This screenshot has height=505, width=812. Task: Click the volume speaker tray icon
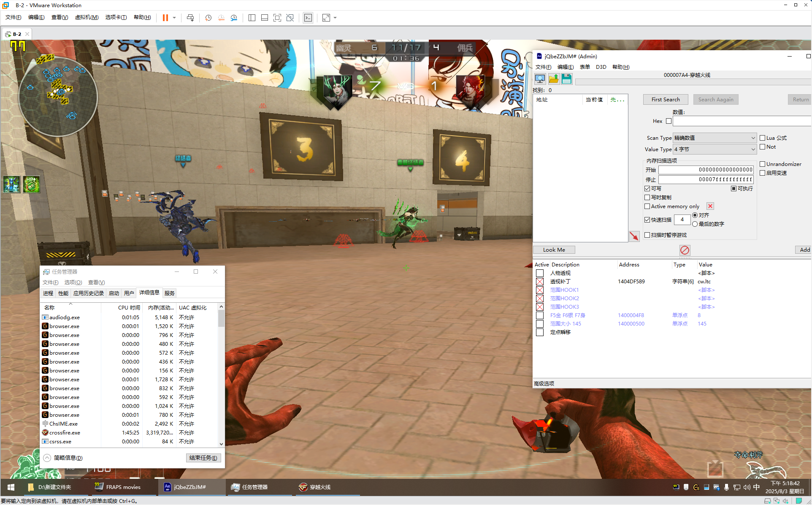[747, 487]
